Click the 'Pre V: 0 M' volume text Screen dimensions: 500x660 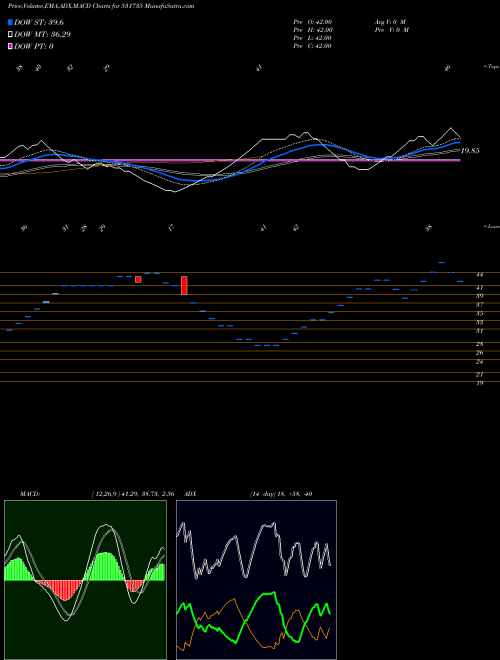click(x=391, y=30)
